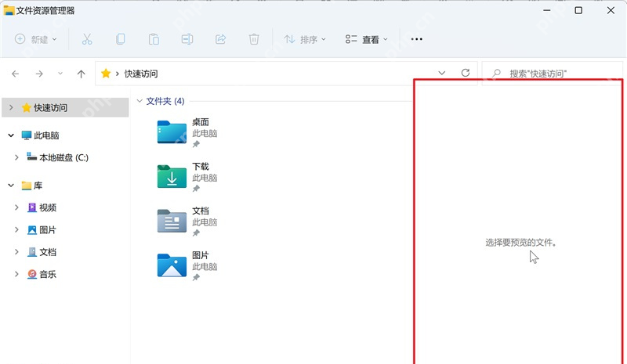This screenshot has width=627, height=364.
Task: Expand the 视频 library node
Action: (16, 207)
